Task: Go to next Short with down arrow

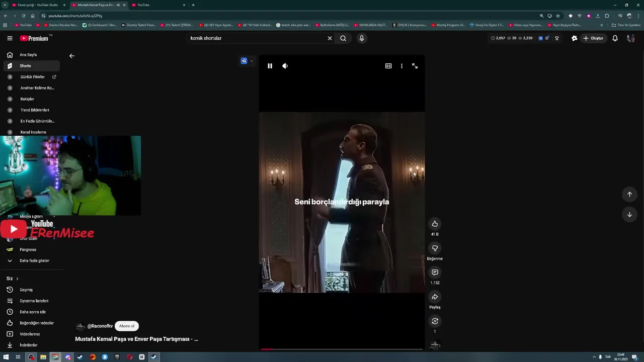Action: pos(629,214)
